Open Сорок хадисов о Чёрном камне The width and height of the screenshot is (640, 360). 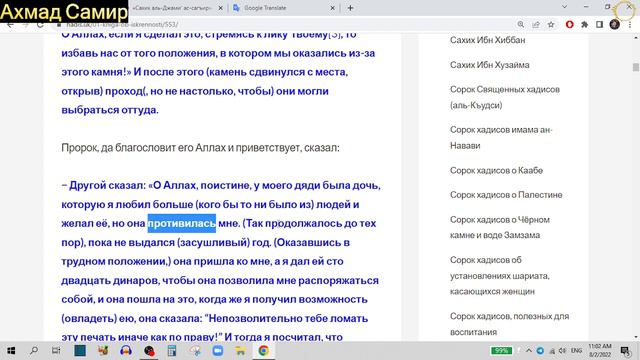click(500, 227)
